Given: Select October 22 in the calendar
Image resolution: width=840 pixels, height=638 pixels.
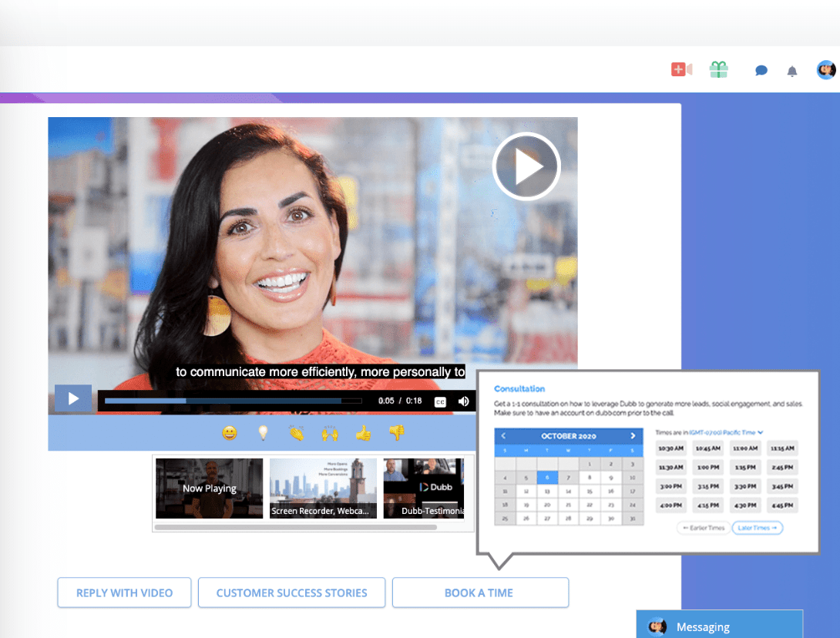Looking at the screenshot, I should pos(590,505).
